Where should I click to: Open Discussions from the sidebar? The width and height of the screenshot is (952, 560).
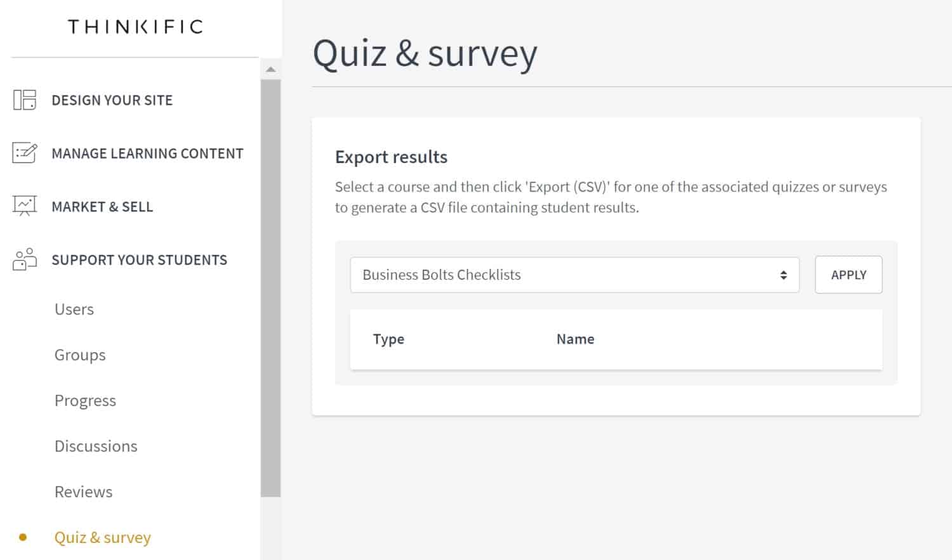tap(96, 446)
